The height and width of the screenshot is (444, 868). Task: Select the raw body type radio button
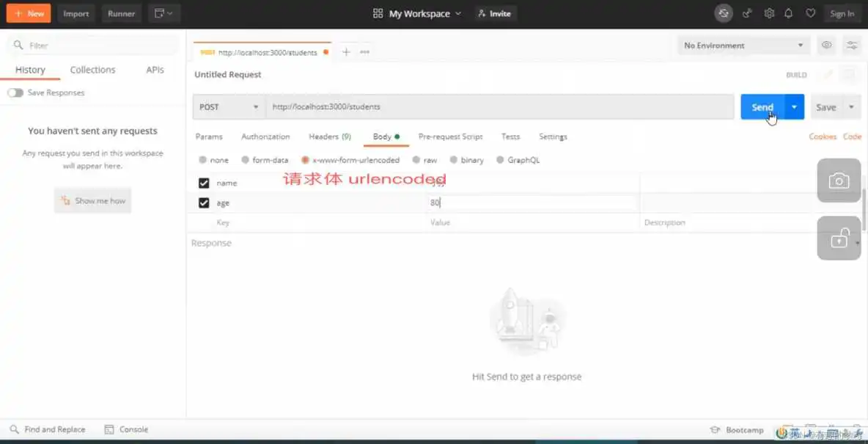(x=415, y=159)
